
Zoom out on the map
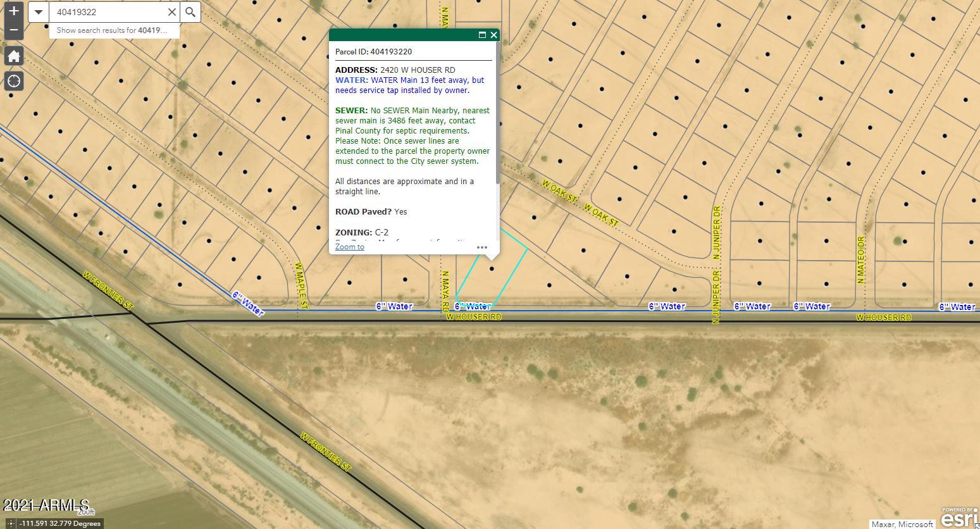coord(14,30)
